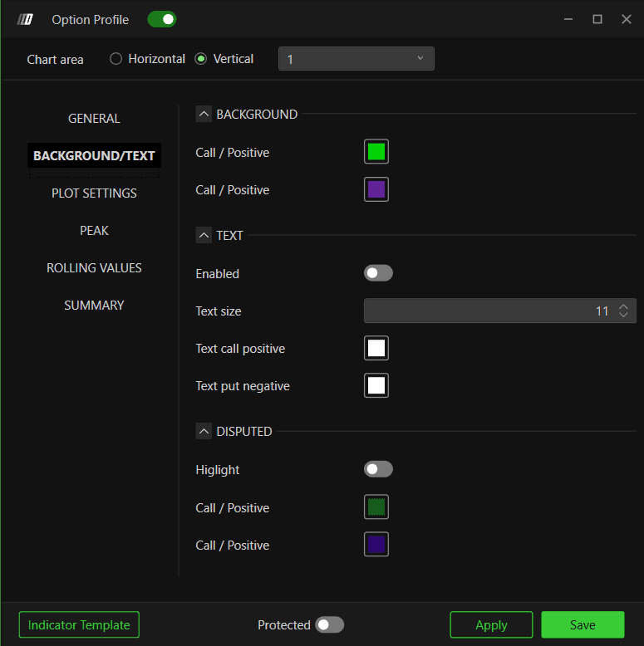
Task: Pick the dark green Disputed Call / Positive color
Action: tap(376, 507)
